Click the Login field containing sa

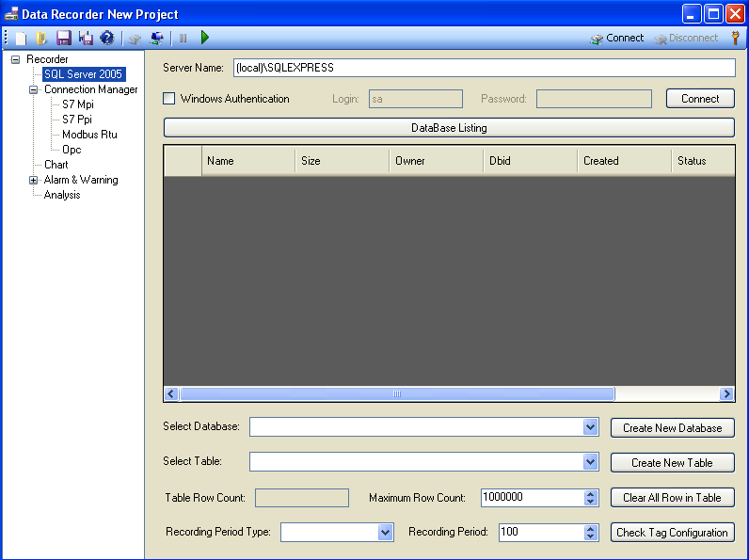(416, 99)
